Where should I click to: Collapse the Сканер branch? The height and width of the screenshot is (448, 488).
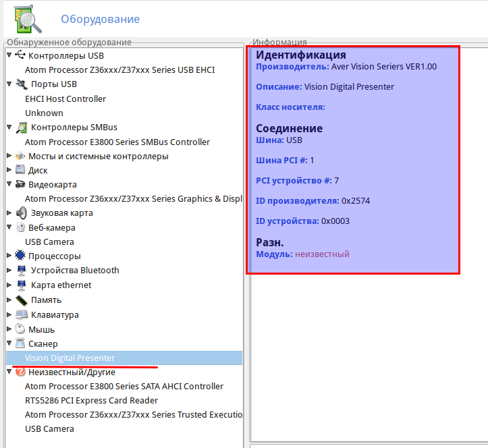(x=9, y=343)
